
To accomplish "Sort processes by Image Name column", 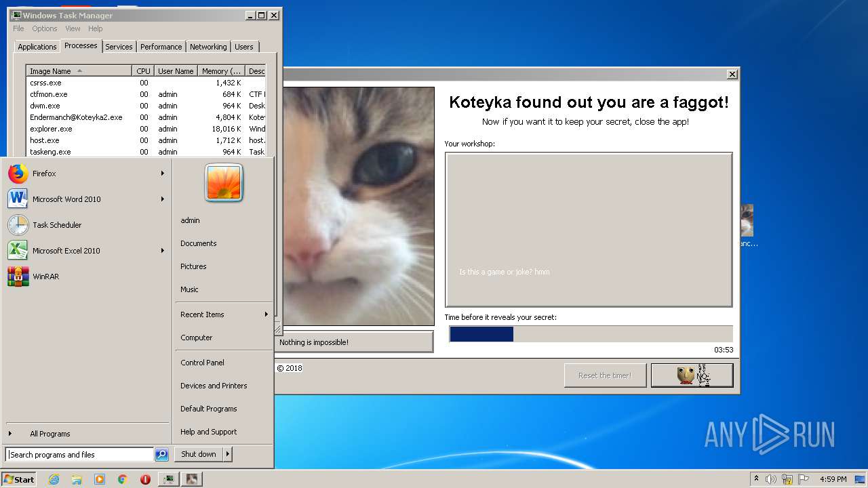I will pos(79,71).
